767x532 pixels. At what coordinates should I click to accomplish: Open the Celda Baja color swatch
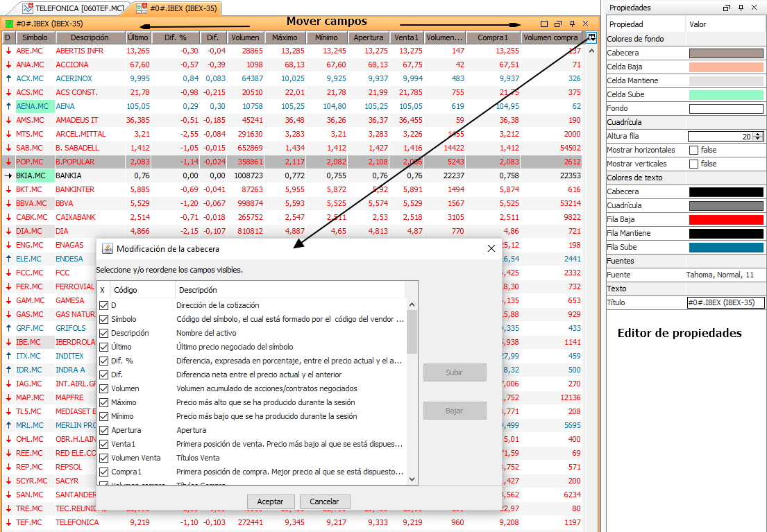726,67
